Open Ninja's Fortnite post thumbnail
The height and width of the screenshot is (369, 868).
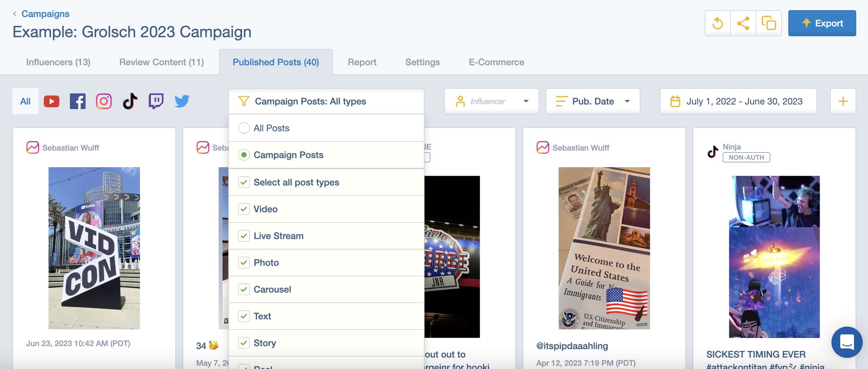coord(774,257)
